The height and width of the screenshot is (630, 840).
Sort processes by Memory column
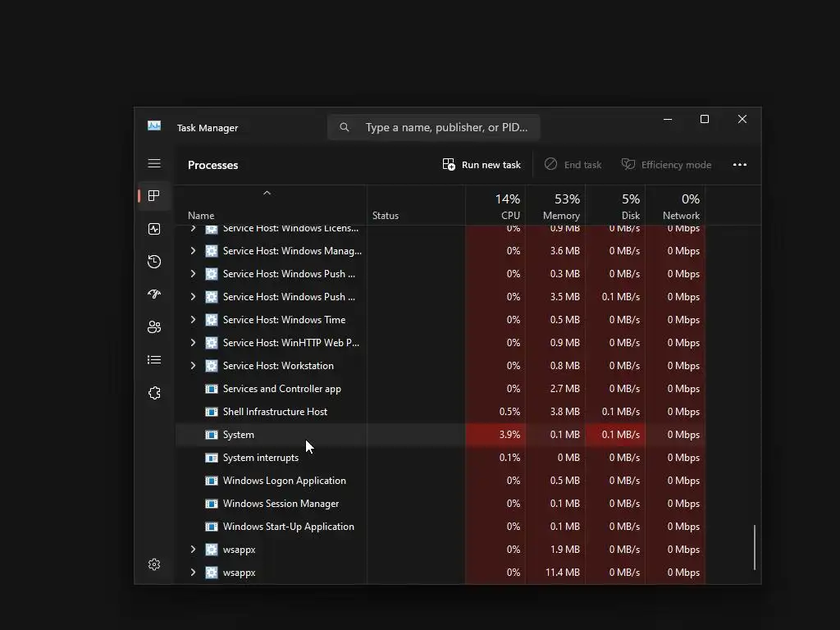tap(555, 206)
